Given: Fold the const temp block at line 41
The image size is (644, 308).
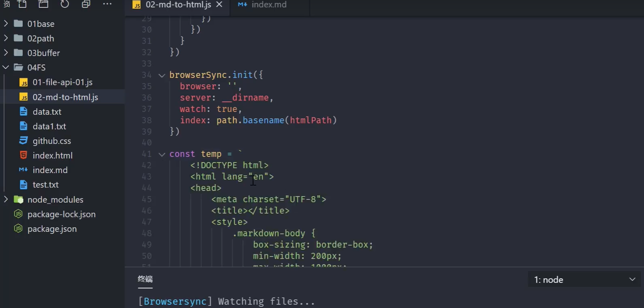Looking at the screenshot, I should tap(162, 154).
